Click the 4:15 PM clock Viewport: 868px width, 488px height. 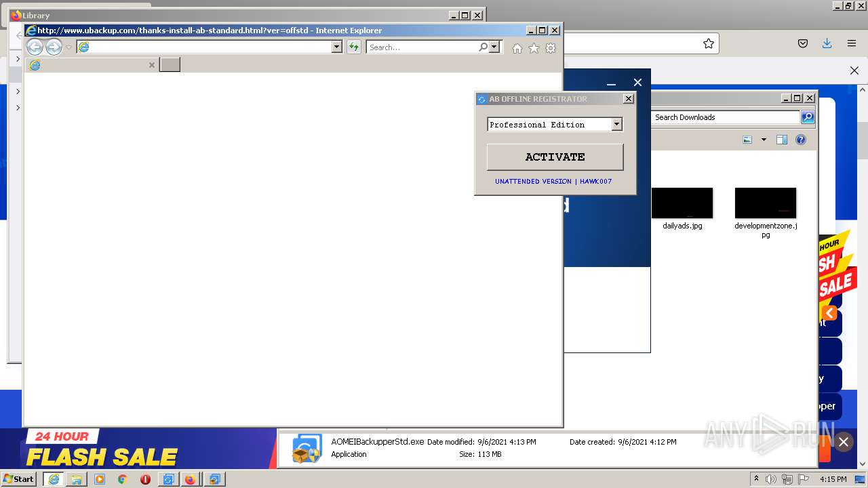click(x=833, y=479)
